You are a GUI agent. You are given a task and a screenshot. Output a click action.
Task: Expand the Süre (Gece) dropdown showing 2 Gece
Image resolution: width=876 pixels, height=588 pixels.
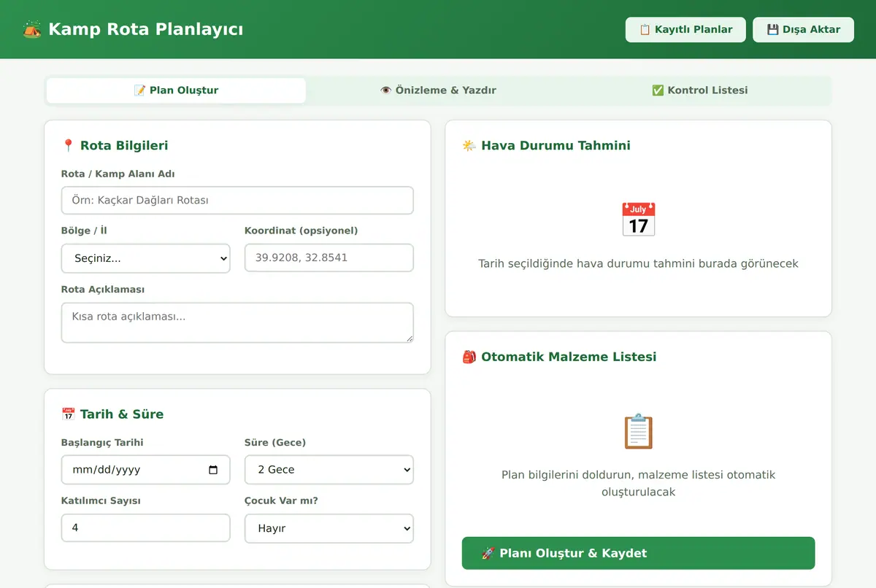coord(329,470)
